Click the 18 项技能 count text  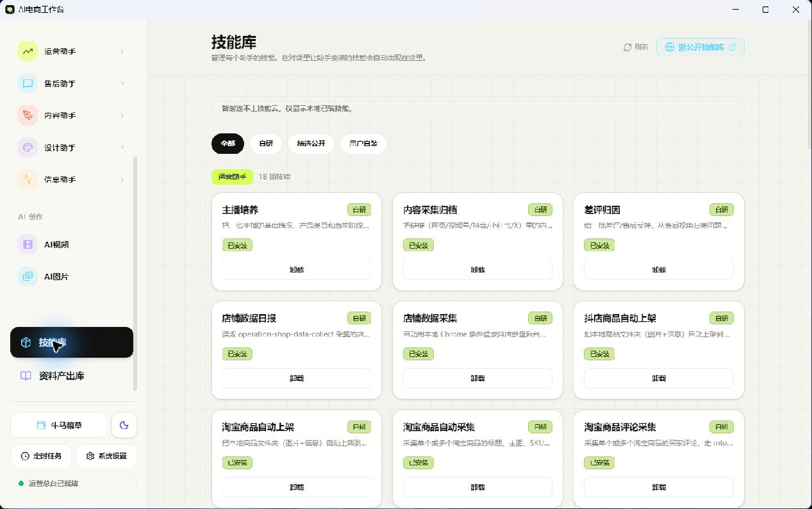point(274,176)
